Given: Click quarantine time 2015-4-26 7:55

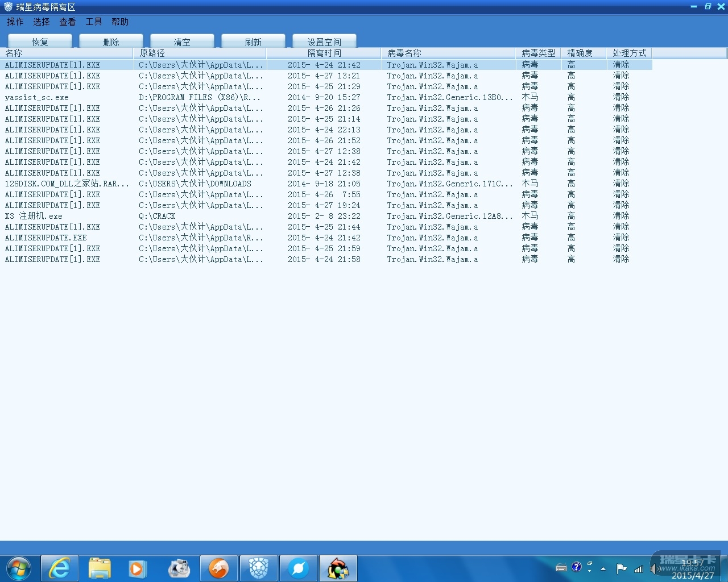Looking at the screenshot, I should (x=324, y=194).
